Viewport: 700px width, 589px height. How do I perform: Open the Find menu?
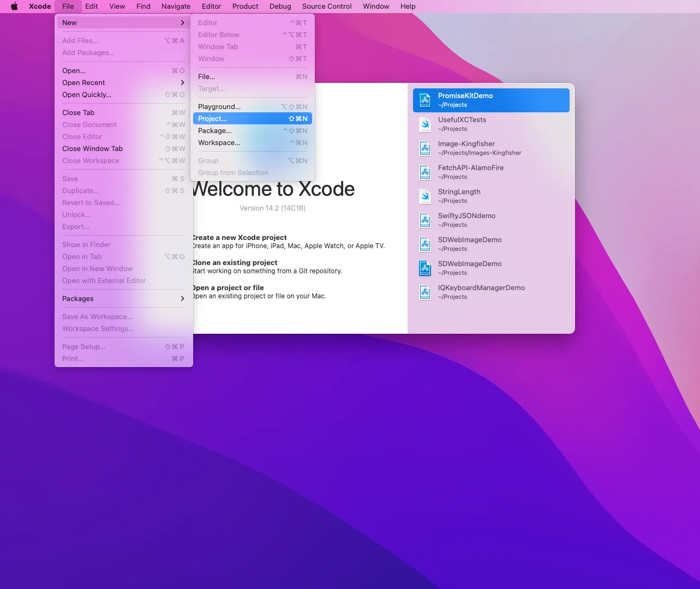coord(143,7)
